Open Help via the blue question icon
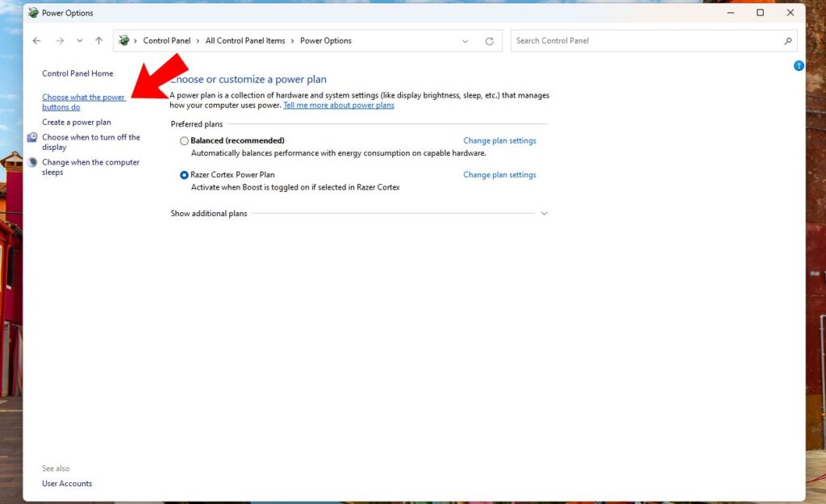Viewport: 826px width, 504px height. (x=799, y=66)
